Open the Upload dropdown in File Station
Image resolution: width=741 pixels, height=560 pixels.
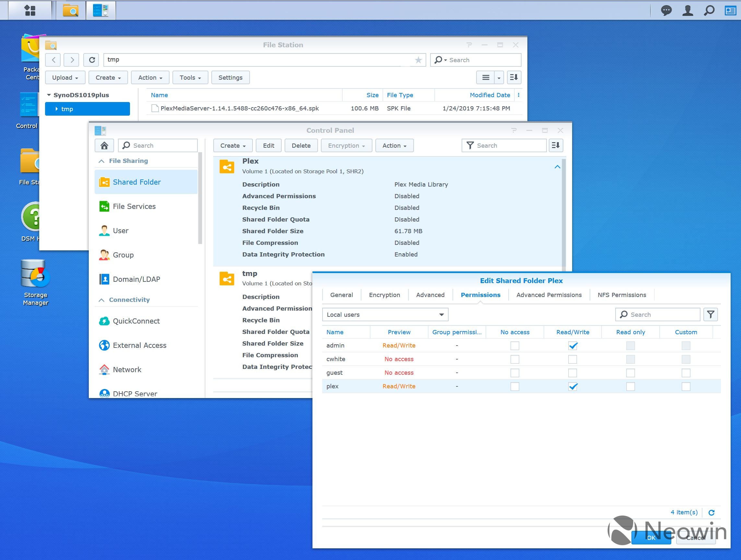click(x=65, y=78)
